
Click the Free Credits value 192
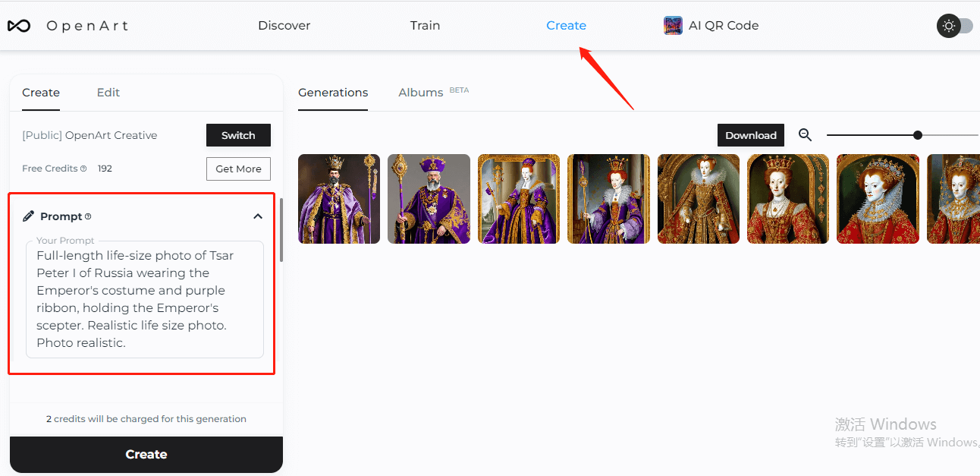[x=105, y=169]
